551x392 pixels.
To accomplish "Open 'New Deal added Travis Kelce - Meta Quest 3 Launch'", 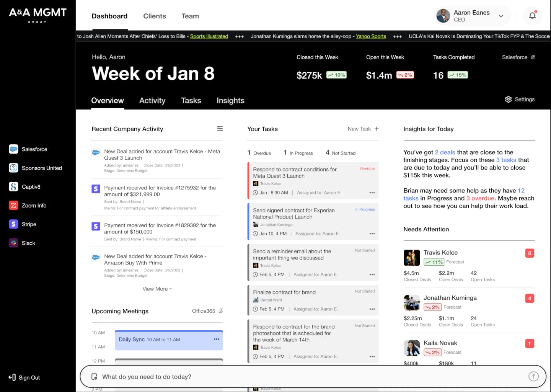I will (157, 161).
